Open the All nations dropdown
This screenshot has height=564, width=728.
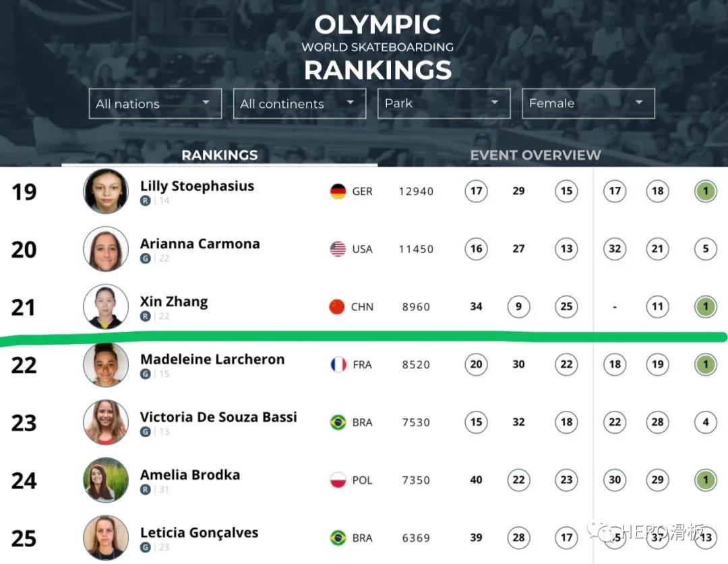tap(155, 103)
